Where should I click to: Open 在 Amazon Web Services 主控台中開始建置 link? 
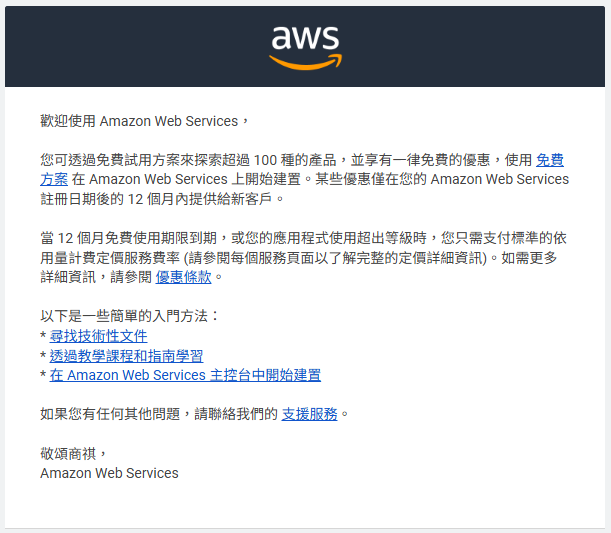(185, 375)
